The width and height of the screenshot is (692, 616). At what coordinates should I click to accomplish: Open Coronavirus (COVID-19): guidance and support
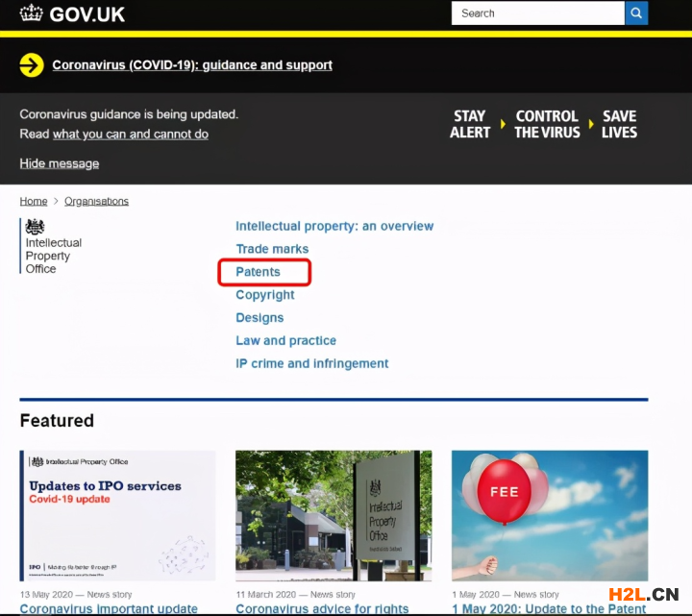[192, 65]
